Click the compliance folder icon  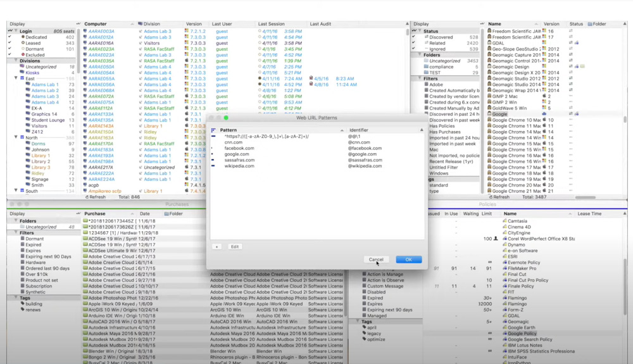click(x=426, y=66)
